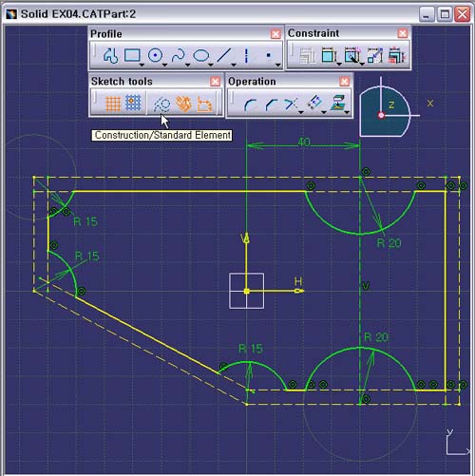Screen dimensions: 475x476
Task: Activate the Line tool
Action: [224, 56]
